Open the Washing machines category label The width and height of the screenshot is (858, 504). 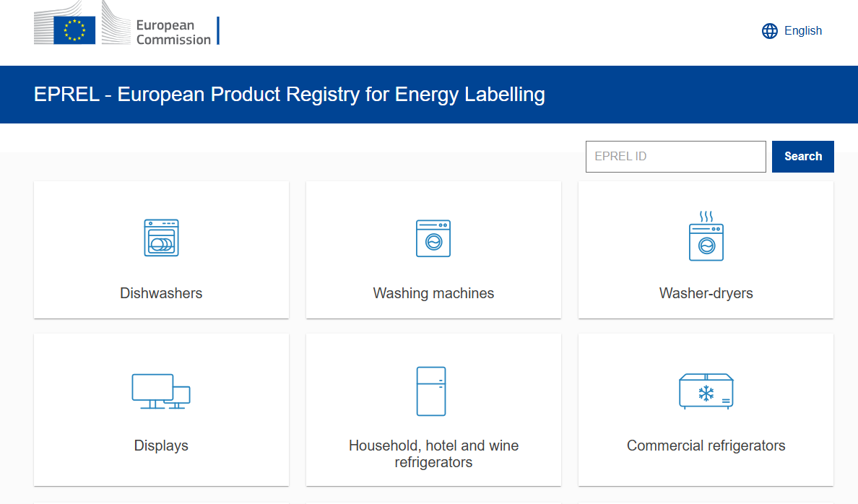point(433,293)
